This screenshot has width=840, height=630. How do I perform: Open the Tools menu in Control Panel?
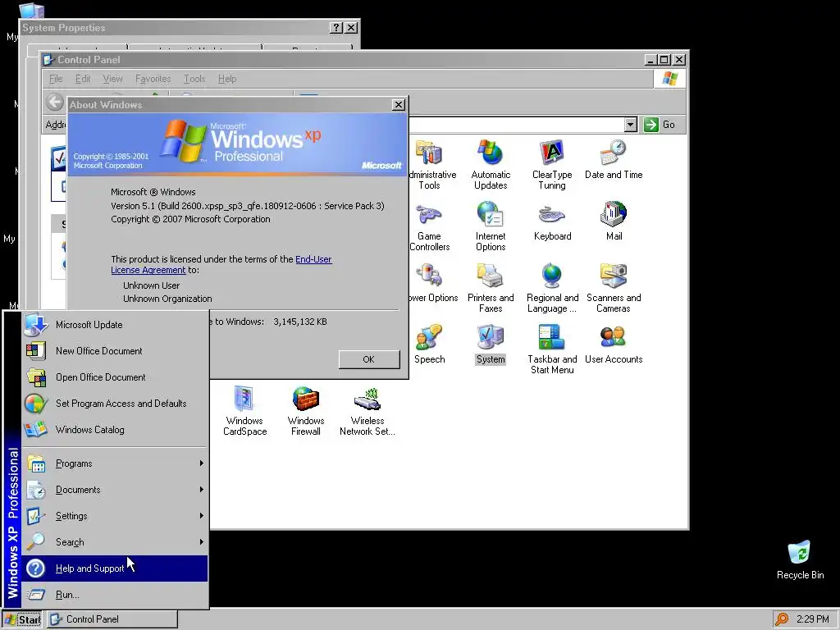[194, 79]
